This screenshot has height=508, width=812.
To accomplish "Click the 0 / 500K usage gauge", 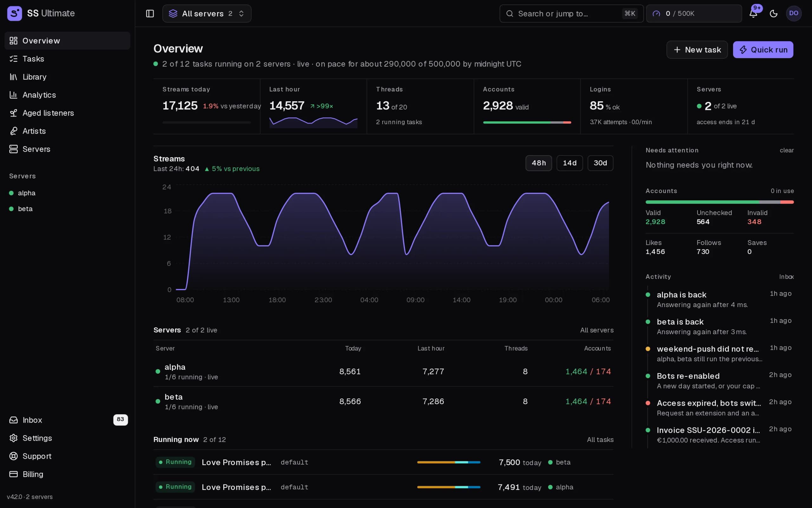I will 694,13.
